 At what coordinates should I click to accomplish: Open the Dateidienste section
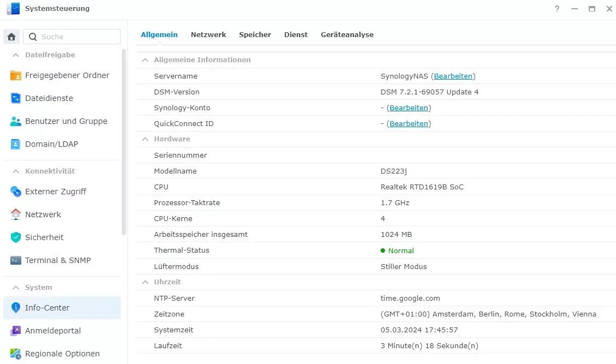pyautogui.click(x=54, y=98)
